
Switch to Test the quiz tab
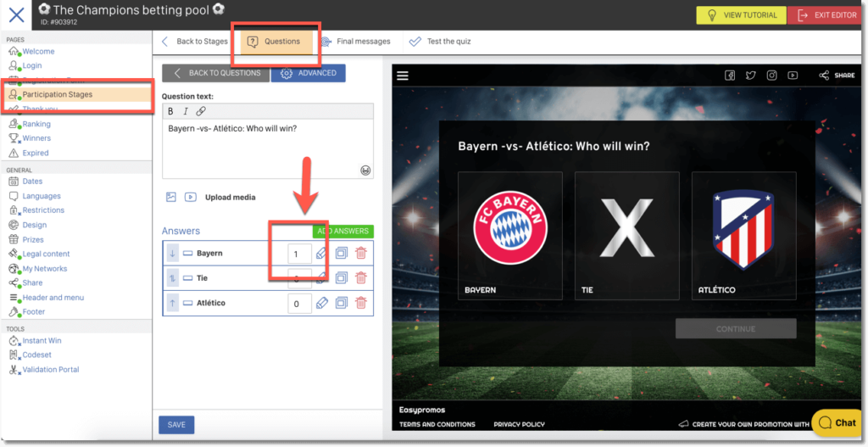point(440,42)
